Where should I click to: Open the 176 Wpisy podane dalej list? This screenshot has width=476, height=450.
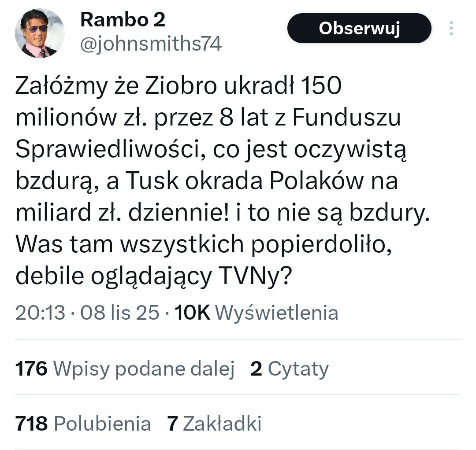pyautogui.click(x=125, y=369)
